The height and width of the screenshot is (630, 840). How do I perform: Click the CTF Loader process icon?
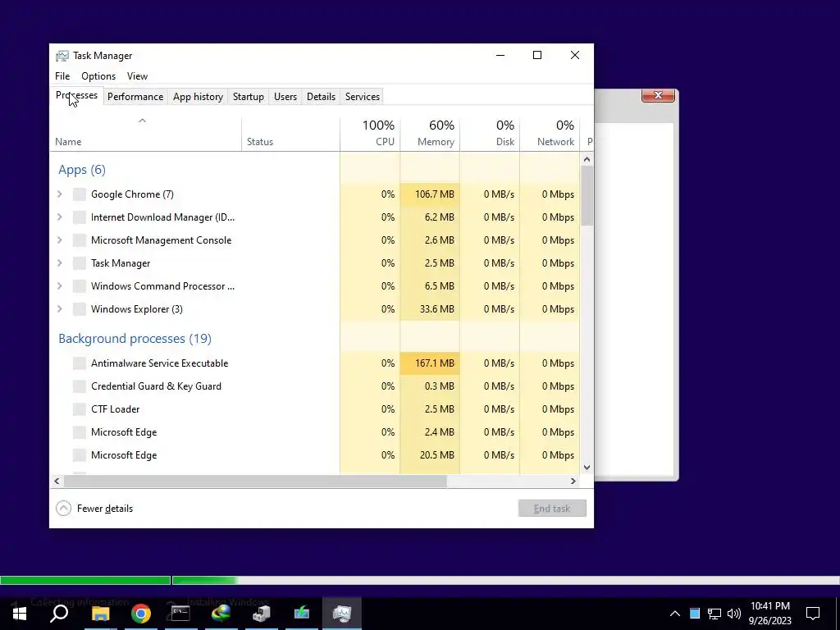tap(80, 410)
